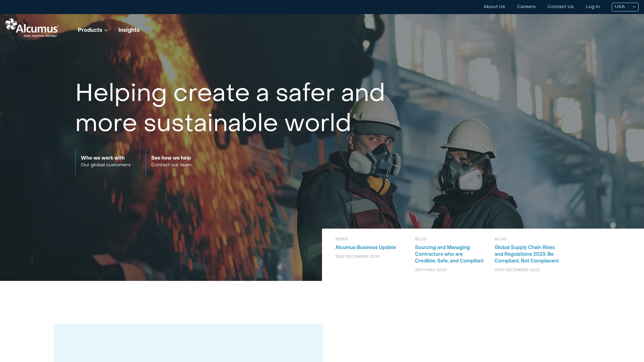Open 'Our global customers'
The image size is (644, 362).
point(106,165)
